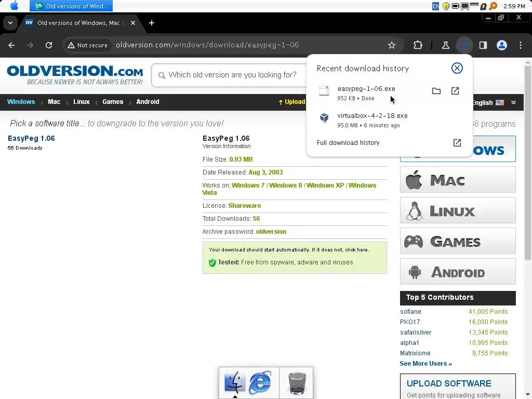
Task: Open the Chrome three-dot menu
Action: [x=521, y=45]
